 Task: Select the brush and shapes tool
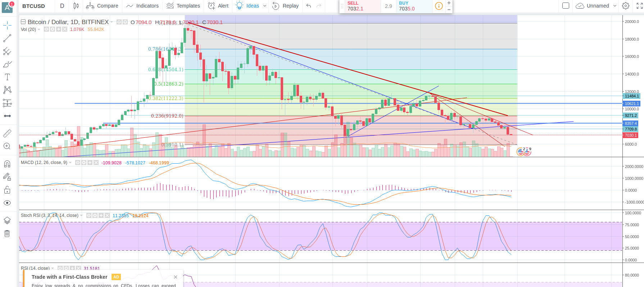click(7, 64)
